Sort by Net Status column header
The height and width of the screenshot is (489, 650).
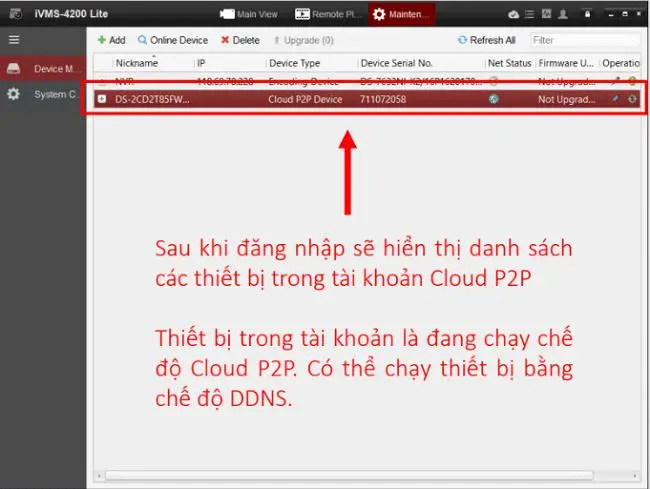coord(510,63)
